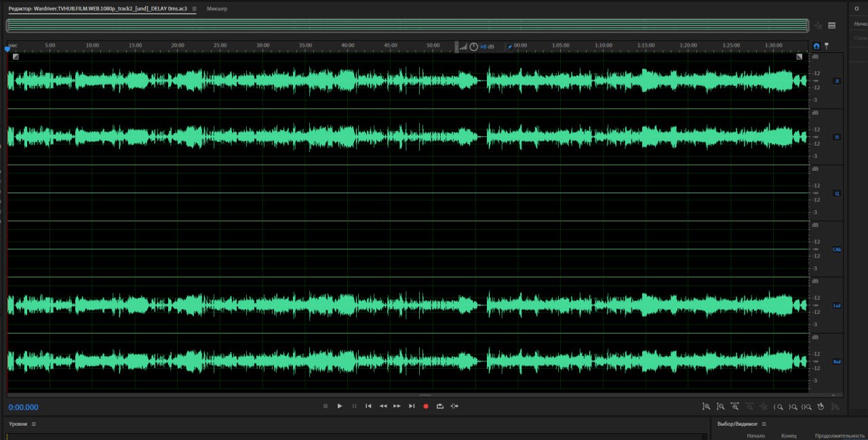The height and width of the screenshot is (440, 868).
Task: Toggle the Lsd surround channel button
Action: point(837,306)
